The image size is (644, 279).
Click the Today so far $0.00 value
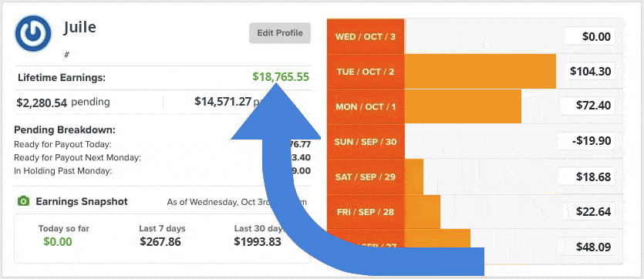58,242
